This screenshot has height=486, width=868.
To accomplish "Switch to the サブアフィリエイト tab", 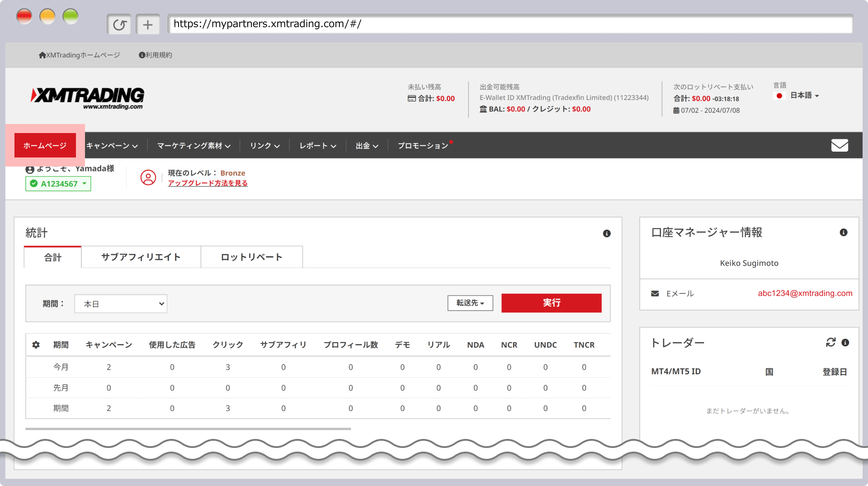I will click(141, 257).
